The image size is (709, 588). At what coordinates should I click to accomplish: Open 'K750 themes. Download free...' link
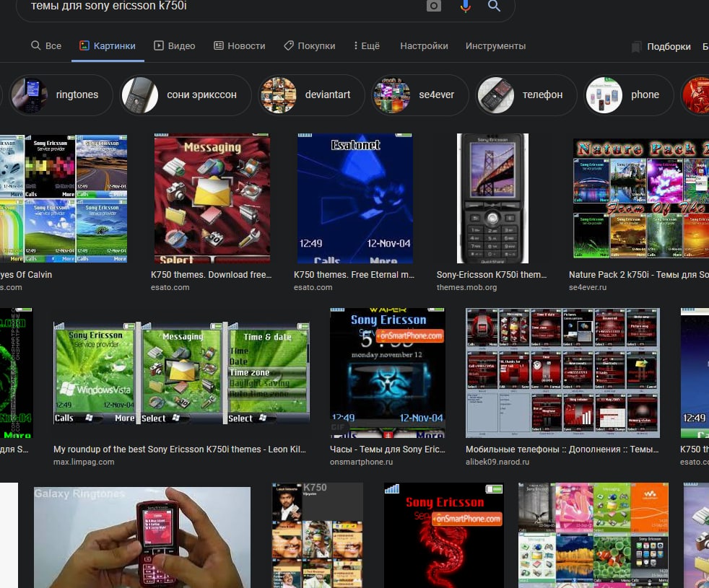[x=211, y=275]
